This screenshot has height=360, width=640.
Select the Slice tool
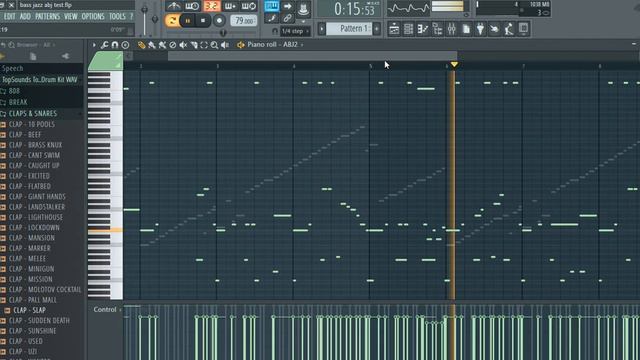tap(193, 45)
